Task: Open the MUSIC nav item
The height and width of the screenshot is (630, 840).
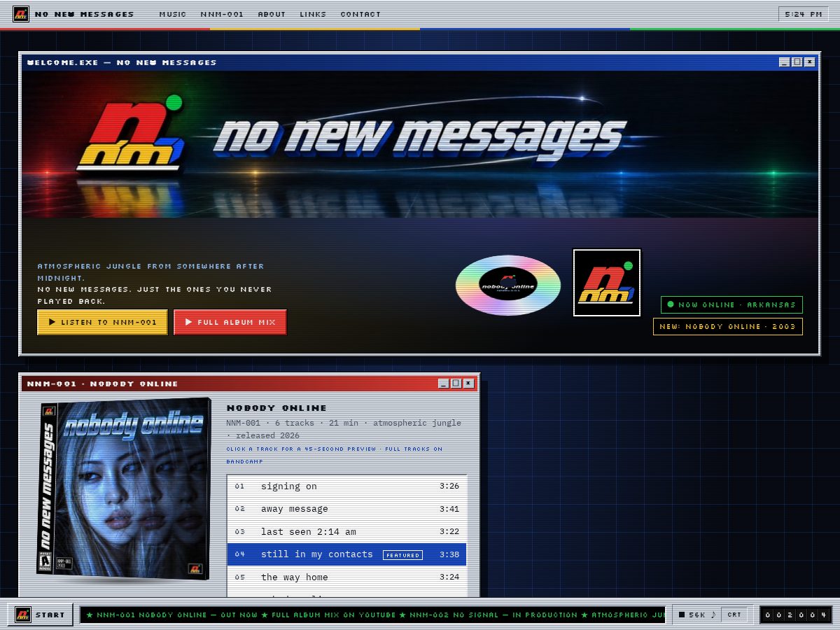Action: click(x=173, y=14)
